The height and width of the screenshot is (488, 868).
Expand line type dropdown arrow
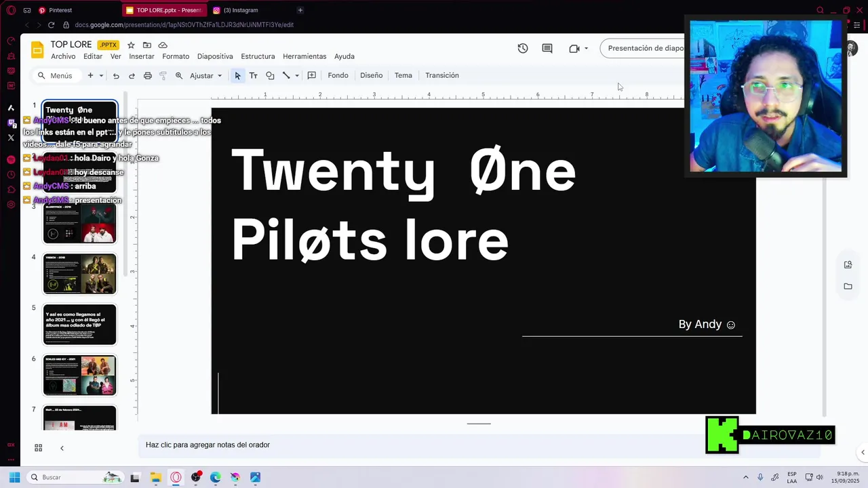[297, 76]
